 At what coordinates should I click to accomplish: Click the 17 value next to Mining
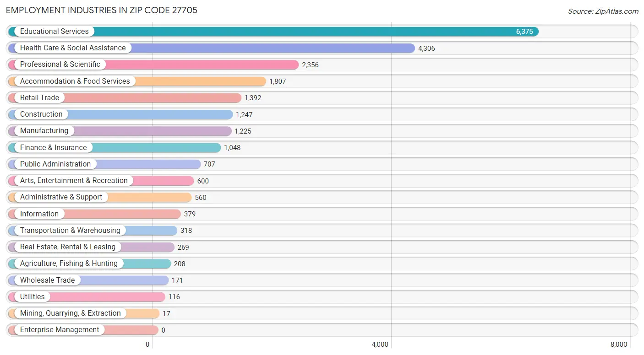[x=166, y=314]
